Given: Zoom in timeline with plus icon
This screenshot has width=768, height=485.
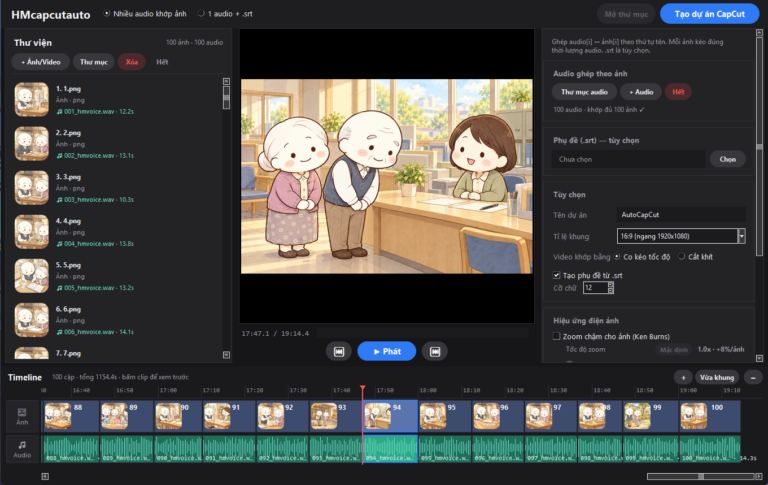Looking at the screenshot, I should [683, 377].
